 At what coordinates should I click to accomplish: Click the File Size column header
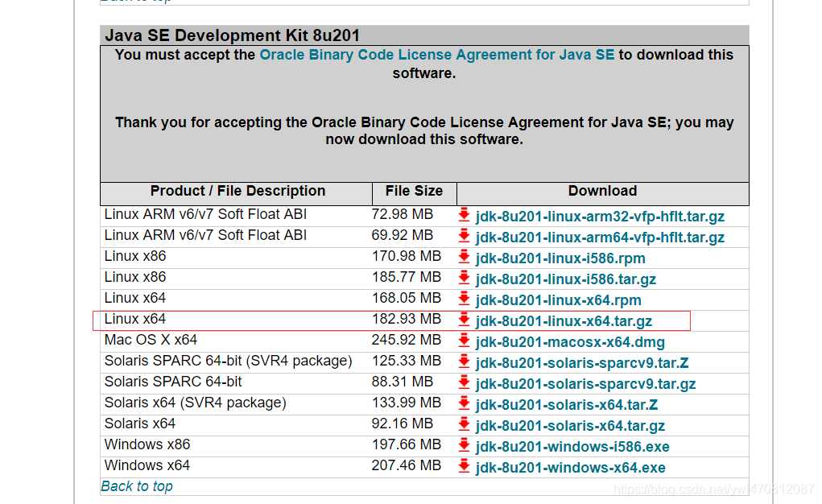coord(414,191)
